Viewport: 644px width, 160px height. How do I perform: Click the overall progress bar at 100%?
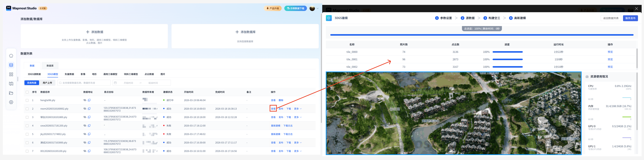pyautogui.click(x=482, y=35)
